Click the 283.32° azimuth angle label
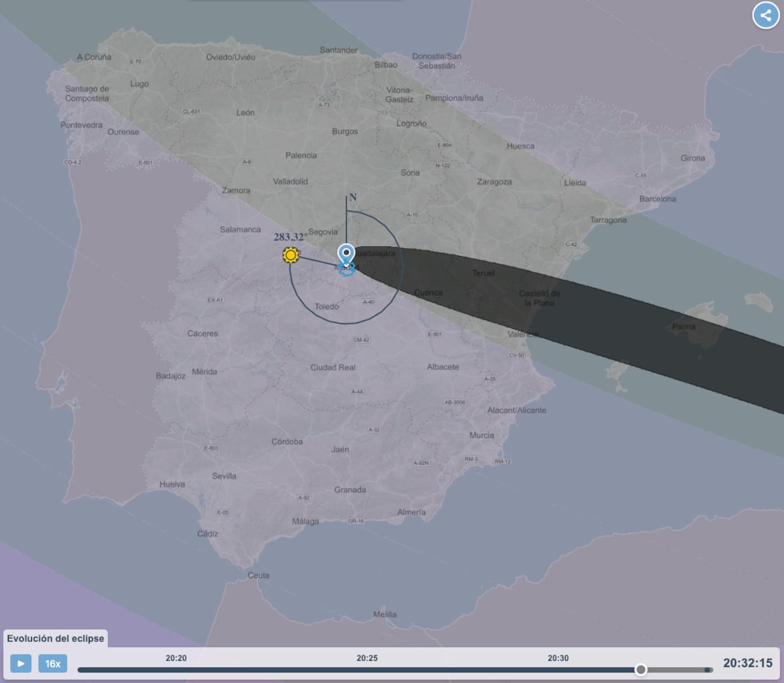 (x=287, y=238)
